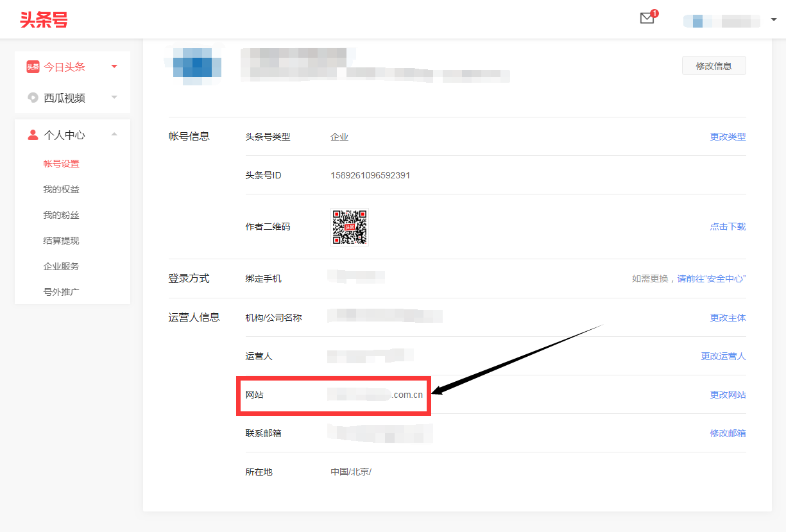Image resolution: width=786 pixels, height=532 pixels.
Task: Click the 更改运营人 link
Action: (x=723, y=356)
